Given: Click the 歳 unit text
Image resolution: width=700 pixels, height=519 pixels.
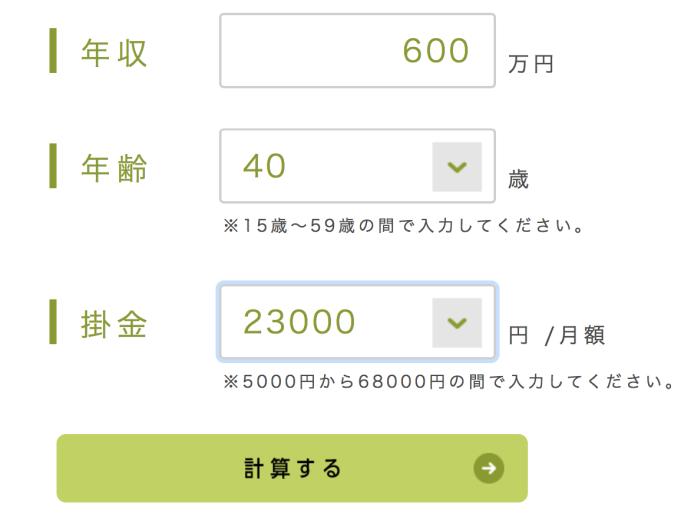Looking at the screenshot, I should point(519,181).
